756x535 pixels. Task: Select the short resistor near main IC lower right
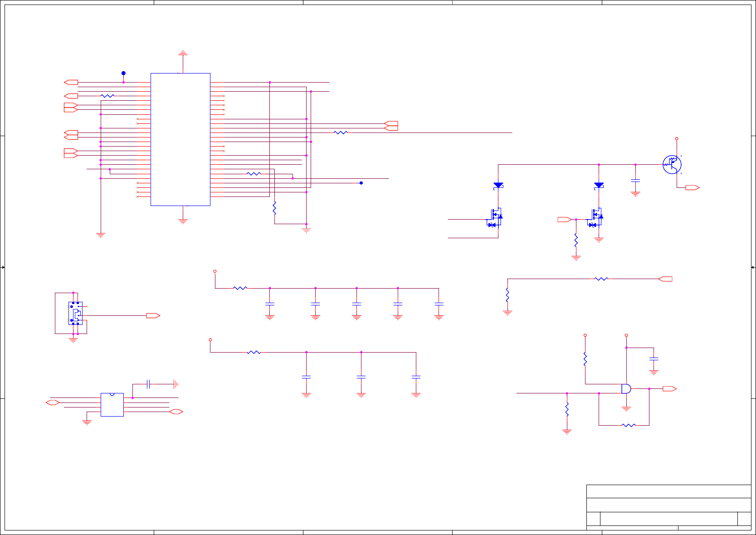coord(254,174)
